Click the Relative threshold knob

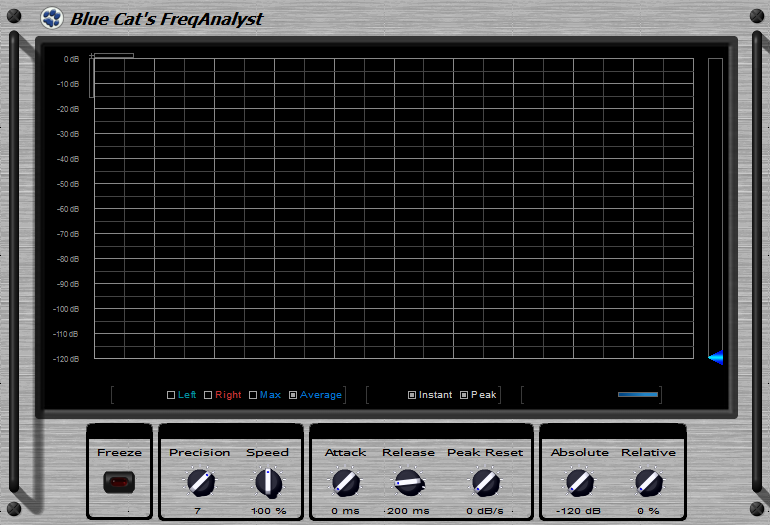tap(648, 482)
